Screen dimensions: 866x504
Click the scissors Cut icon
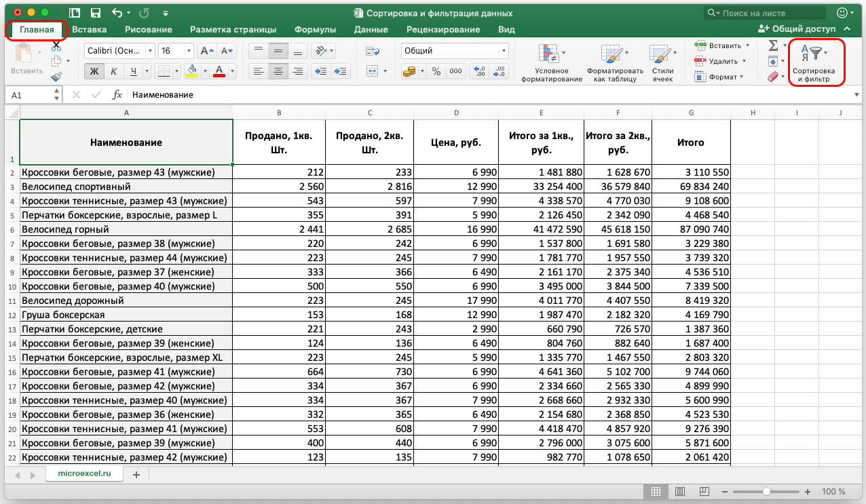click(56, 45)
